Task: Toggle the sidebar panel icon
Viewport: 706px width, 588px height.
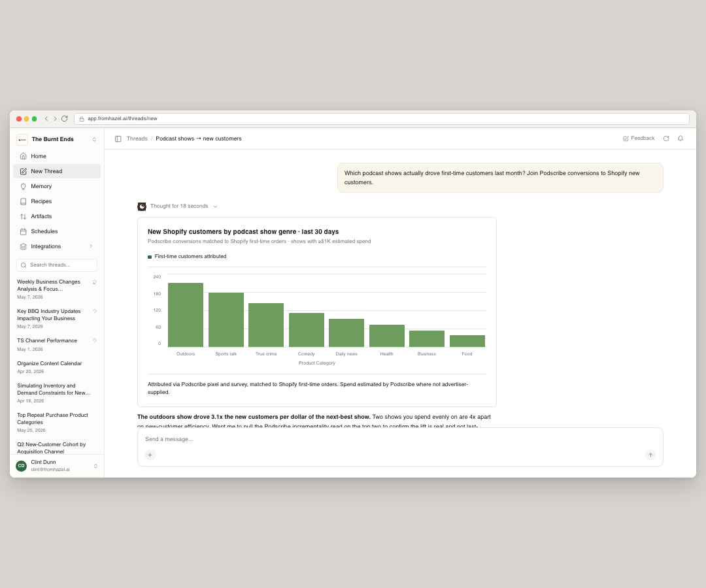Action: point(118,139)
